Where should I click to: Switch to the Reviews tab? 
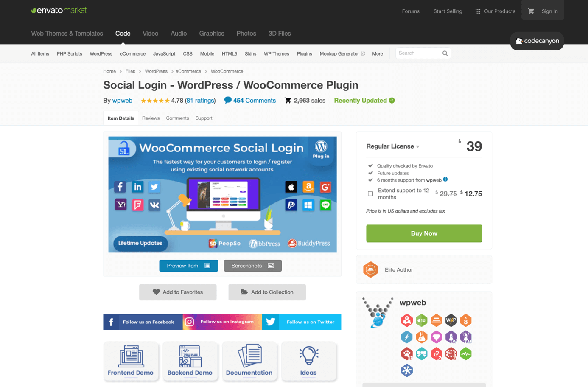pyautogui.click(x=151, y=118)
